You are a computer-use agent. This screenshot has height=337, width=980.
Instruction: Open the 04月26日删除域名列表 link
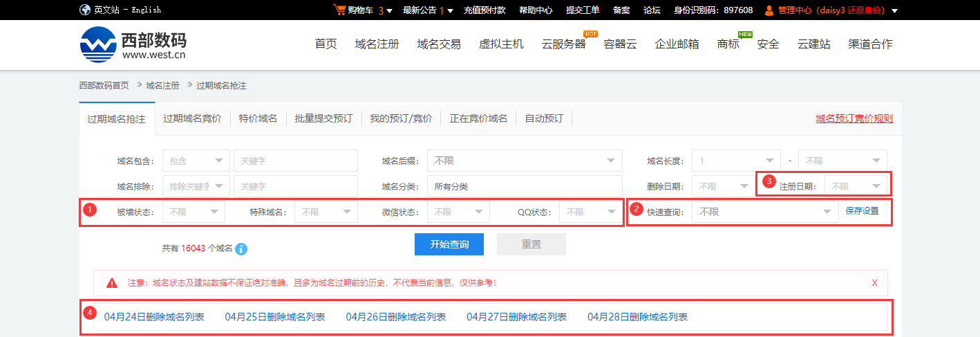point(395,317)
